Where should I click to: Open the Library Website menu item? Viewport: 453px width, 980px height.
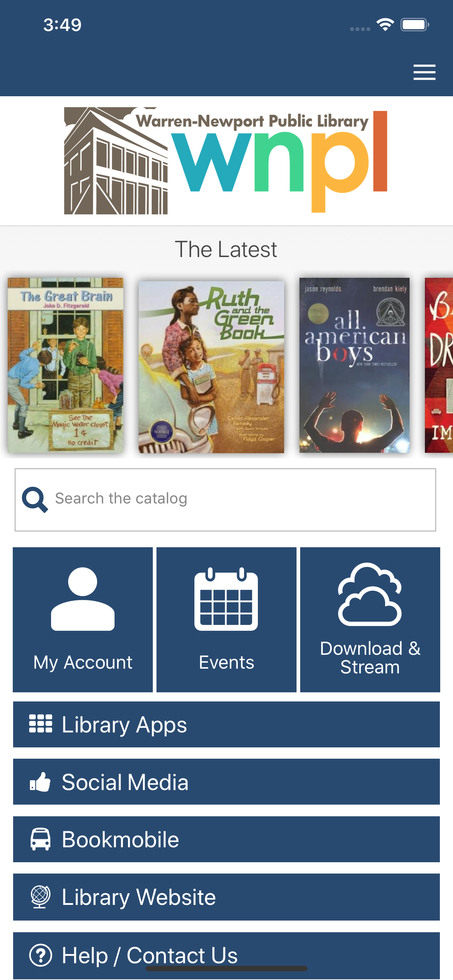point(226,897)
